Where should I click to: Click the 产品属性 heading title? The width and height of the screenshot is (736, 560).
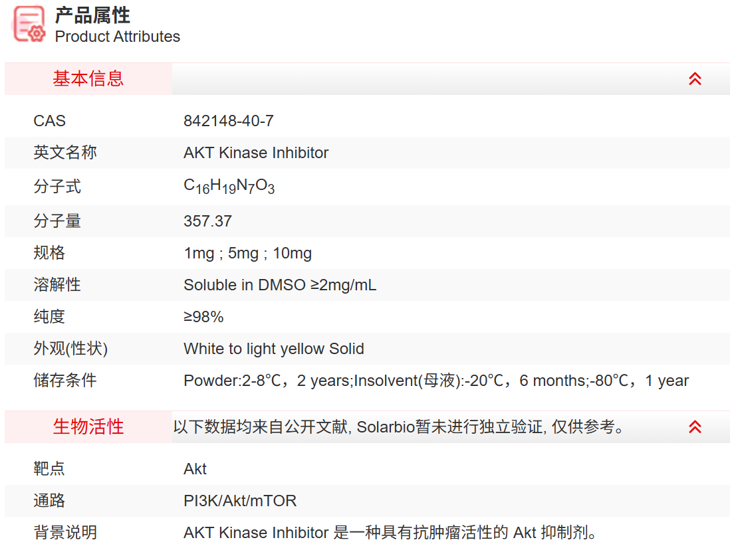click(x=92, y=15)
